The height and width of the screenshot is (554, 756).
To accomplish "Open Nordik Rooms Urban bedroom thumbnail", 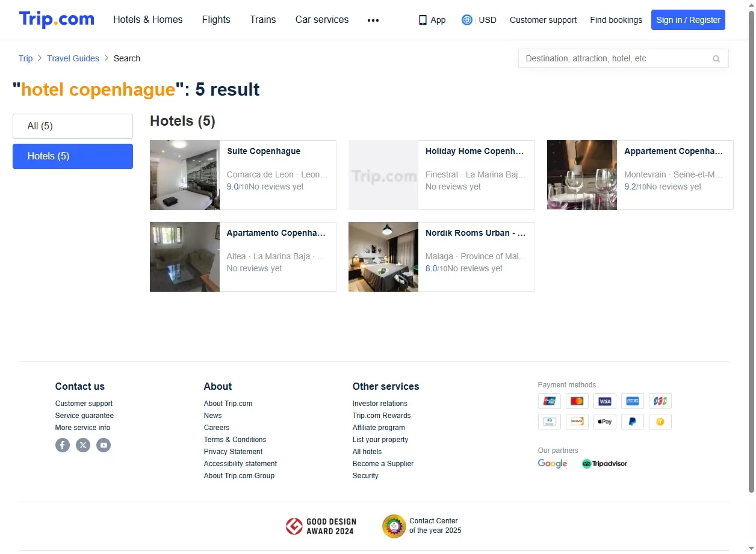I will tap(383, 257).
